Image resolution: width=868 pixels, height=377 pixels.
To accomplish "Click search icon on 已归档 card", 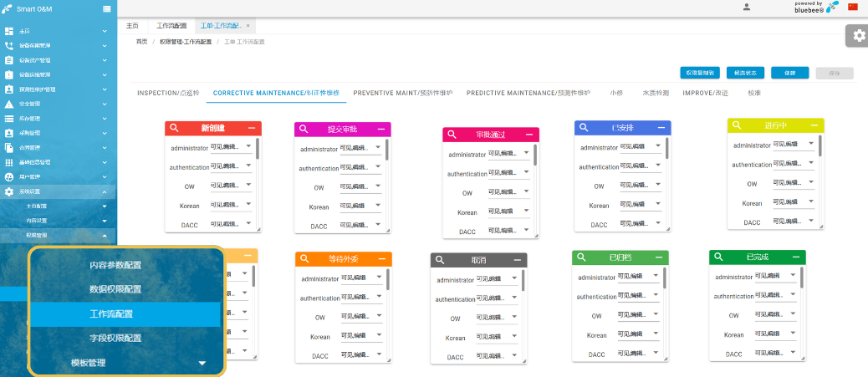I will pos(581,257).
